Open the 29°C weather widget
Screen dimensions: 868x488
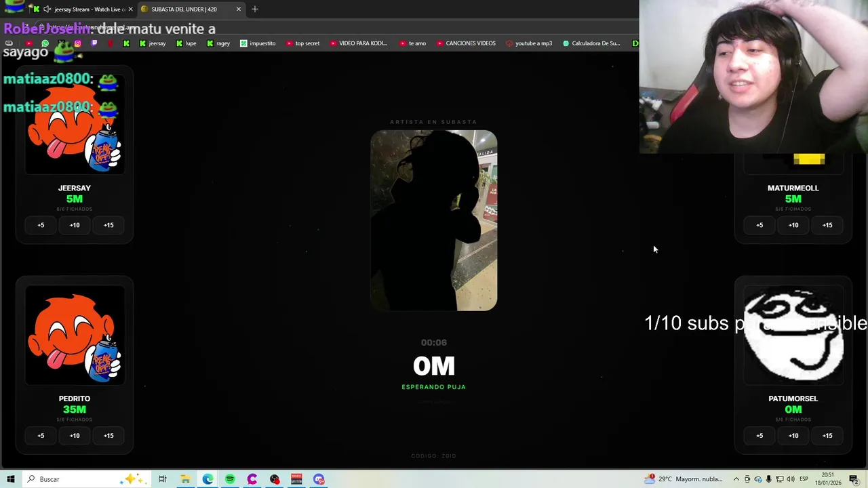pyautogui.click(x=684, y=479)
